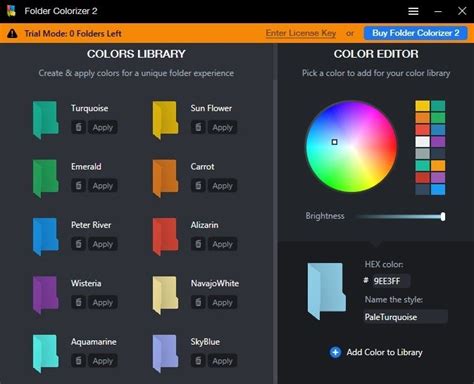Open the Enter License Key link
474x384 pixels.
pos(301,33)
